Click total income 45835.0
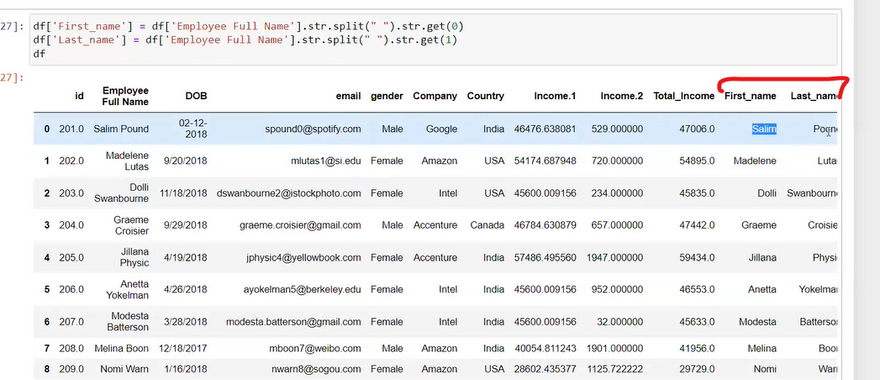Screen dimensions: 880x380 pyautogui.click(x=697, y=193)
